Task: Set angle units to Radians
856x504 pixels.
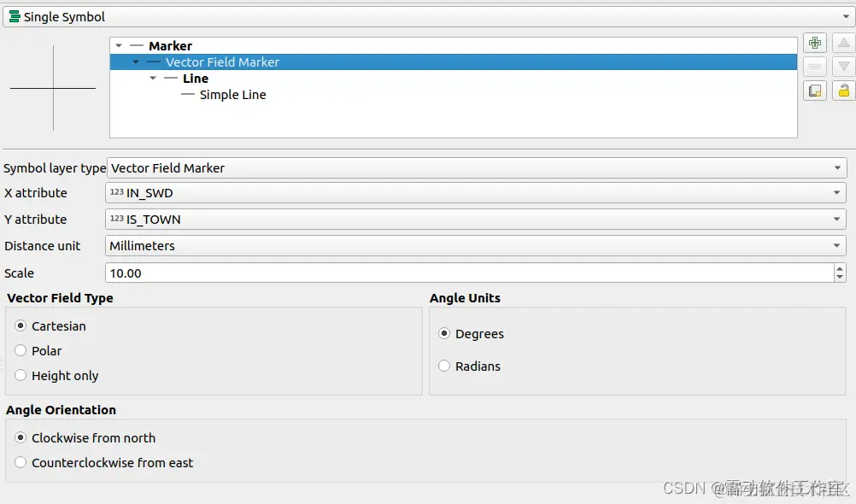Action: coord(444,366)
